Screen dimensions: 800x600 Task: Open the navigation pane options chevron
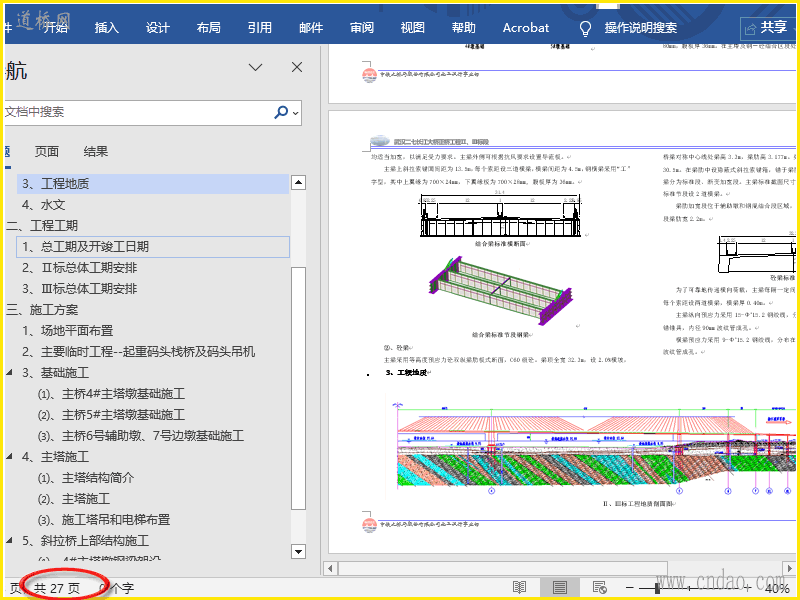click(x=255, y=67)
